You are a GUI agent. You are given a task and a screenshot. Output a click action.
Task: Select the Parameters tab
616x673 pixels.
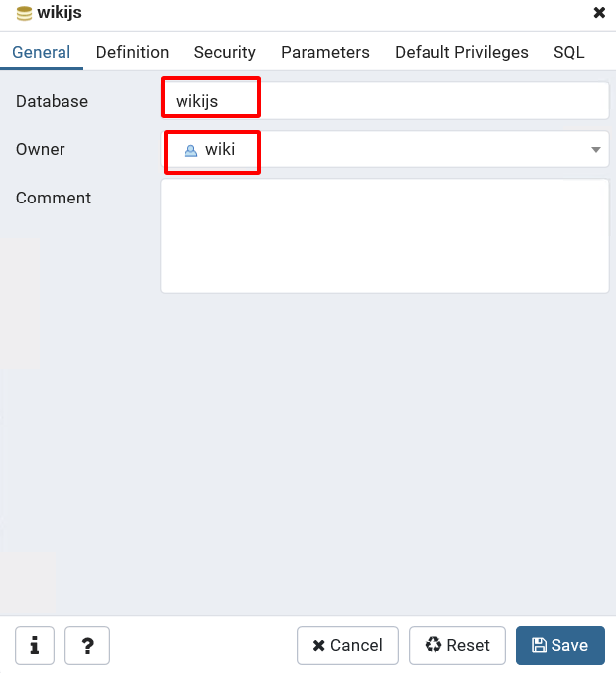pyautogui.click(x=324, y=53)
